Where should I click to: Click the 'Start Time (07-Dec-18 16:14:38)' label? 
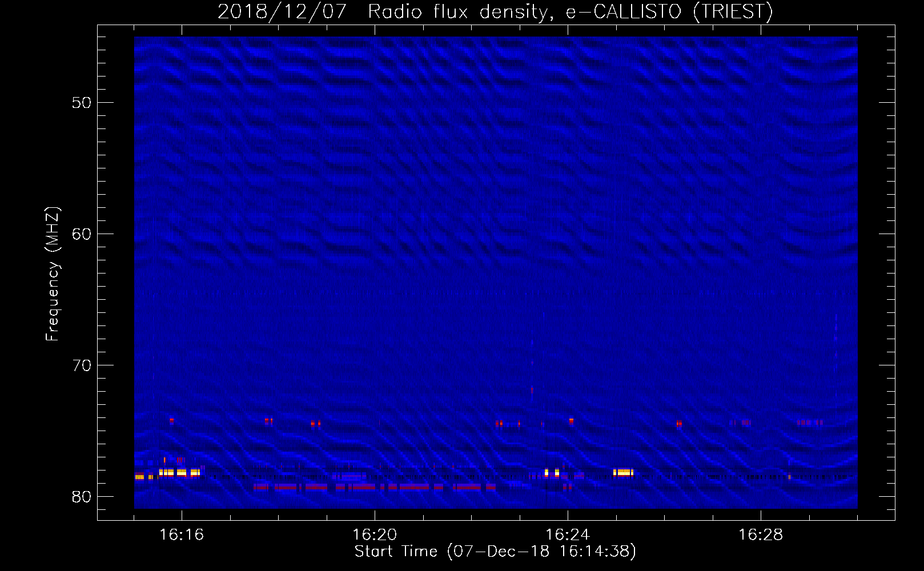tap(495, 552)
